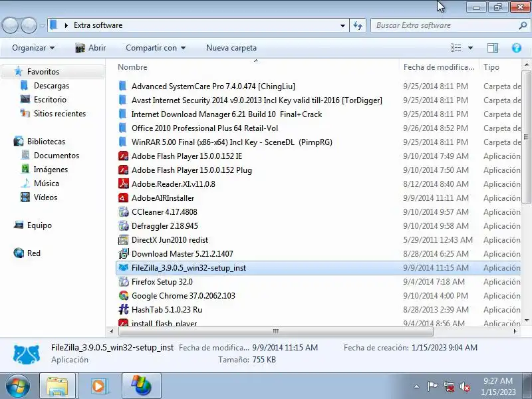The image size is (532, 399).
Task: Select the CCleaner 4.17.4808 installer icon
Action: (123, 211)
